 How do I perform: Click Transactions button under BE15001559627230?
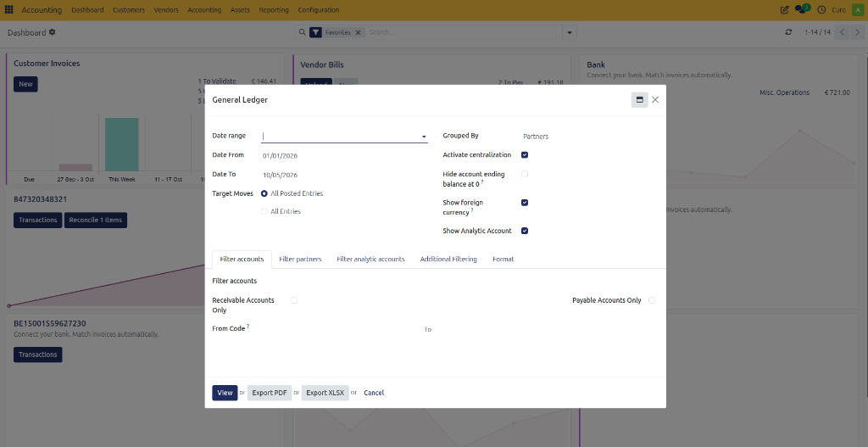coord(37,355)
